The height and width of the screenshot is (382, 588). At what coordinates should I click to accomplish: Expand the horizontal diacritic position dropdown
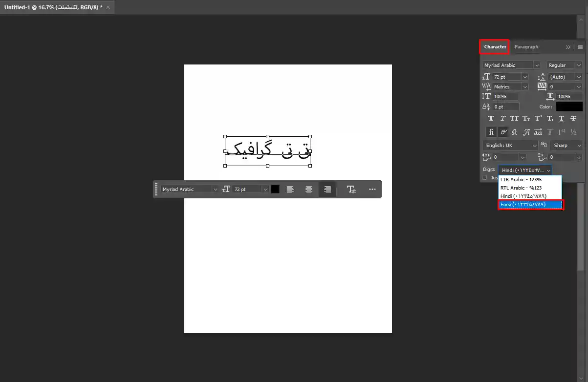pos(522,157)
